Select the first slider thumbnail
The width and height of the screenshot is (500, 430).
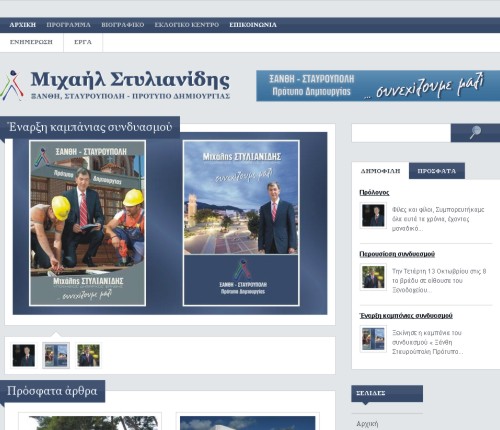tap(23, 355)
